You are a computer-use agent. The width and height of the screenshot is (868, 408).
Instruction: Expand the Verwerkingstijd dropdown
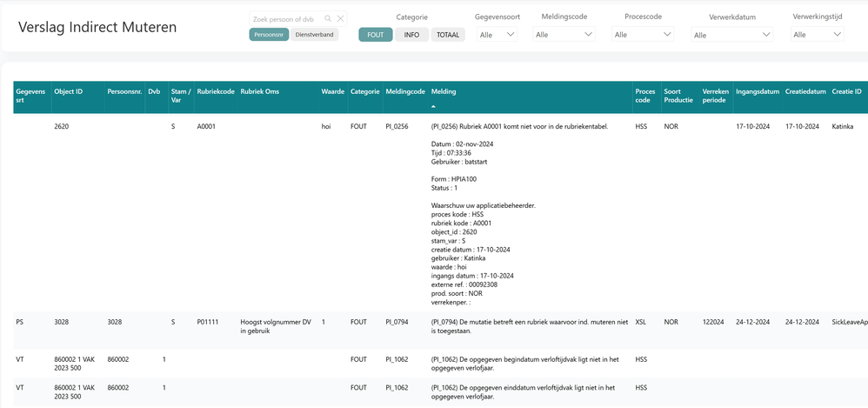click(x=817, y=34)
